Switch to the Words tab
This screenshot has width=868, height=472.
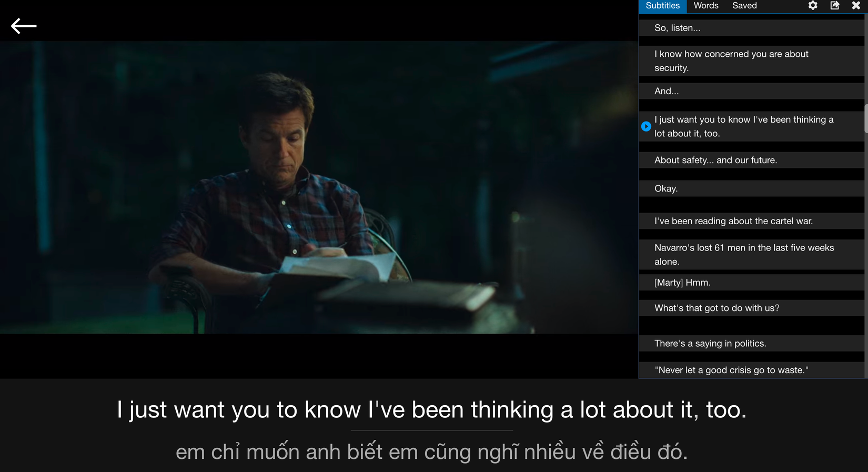[x=706, y=6]
